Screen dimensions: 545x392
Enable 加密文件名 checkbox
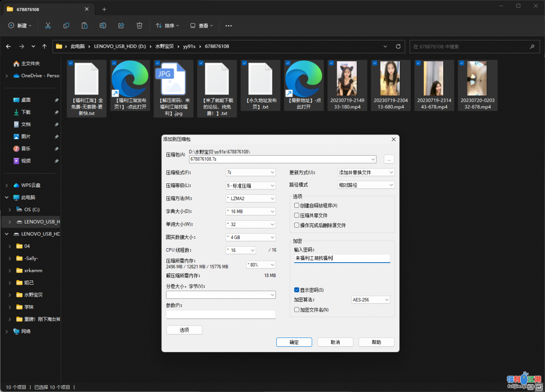tap(297, 310)
